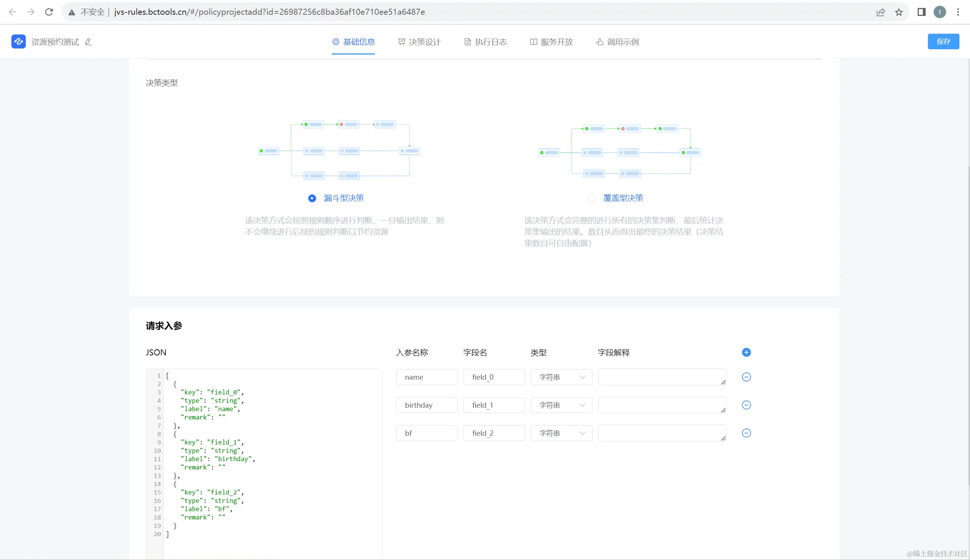Open the 调用示例 tab
The height and width of the screenshot is (560, 970).
(x=617, y=42)
